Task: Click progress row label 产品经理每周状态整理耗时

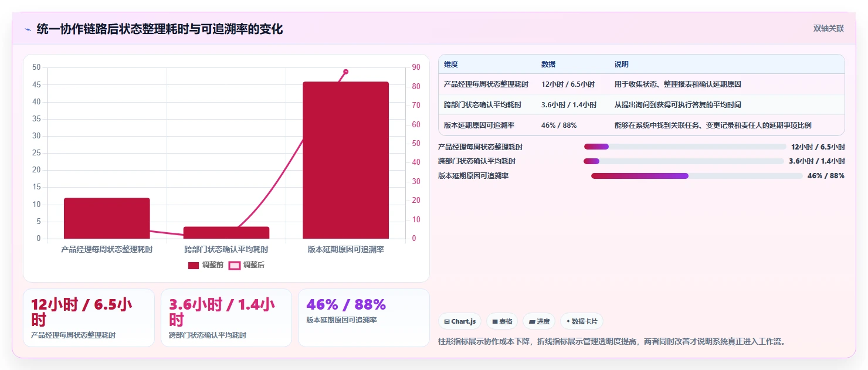Action: click(480, 147)
